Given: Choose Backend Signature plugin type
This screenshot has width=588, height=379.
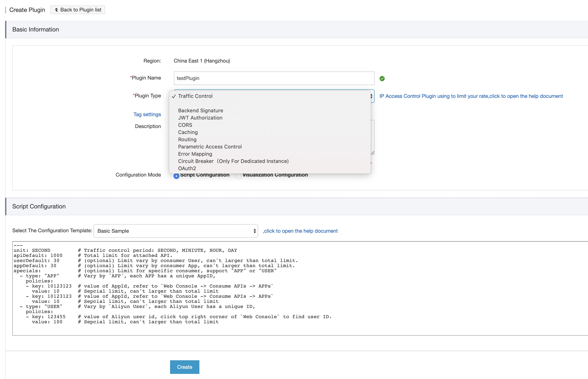Looking at the screenshot, I should (200, 111).
